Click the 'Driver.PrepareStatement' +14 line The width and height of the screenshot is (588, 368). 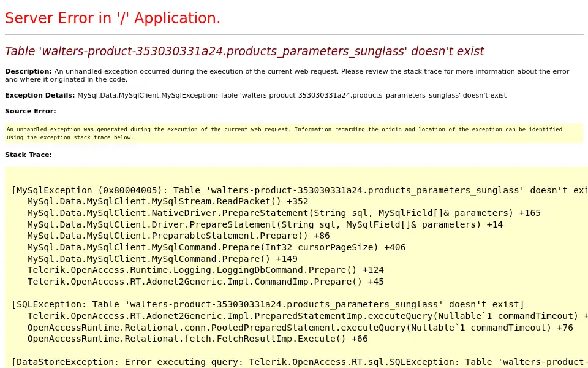[265, 224]
